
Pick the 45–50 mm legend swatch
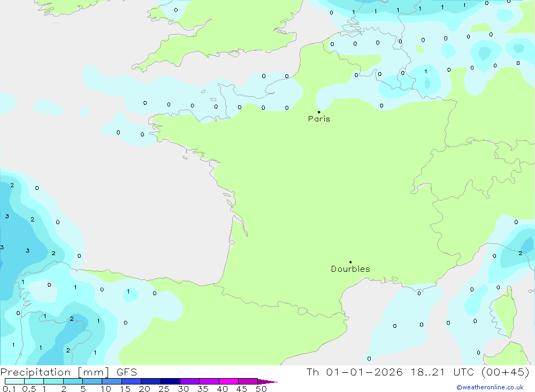(248, 381)
